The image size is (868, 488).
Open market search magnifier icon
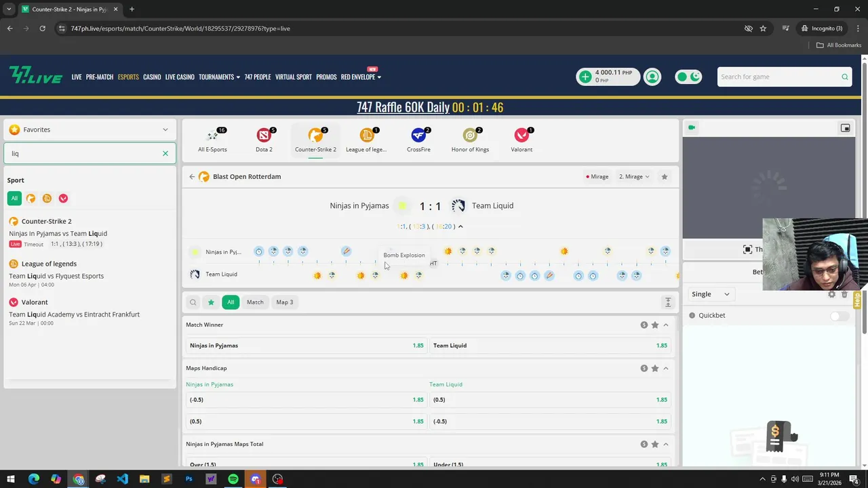[x=193, y=302]
